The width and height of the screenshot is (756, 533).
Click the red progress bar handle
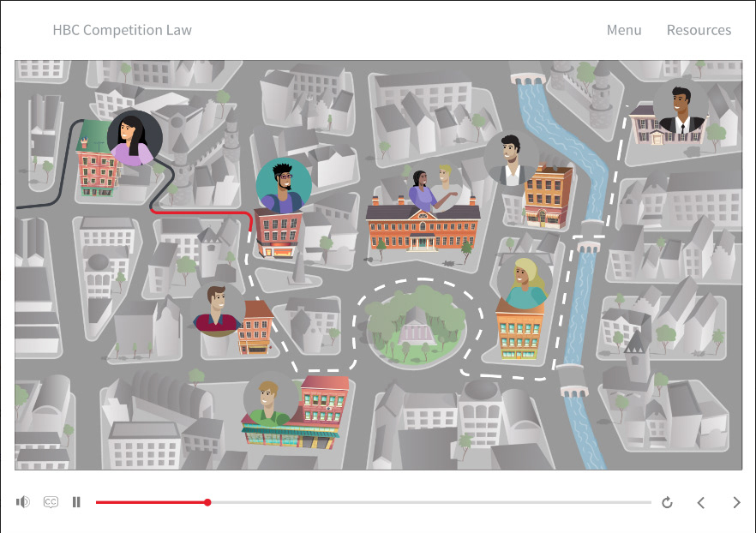pos(207,502)
